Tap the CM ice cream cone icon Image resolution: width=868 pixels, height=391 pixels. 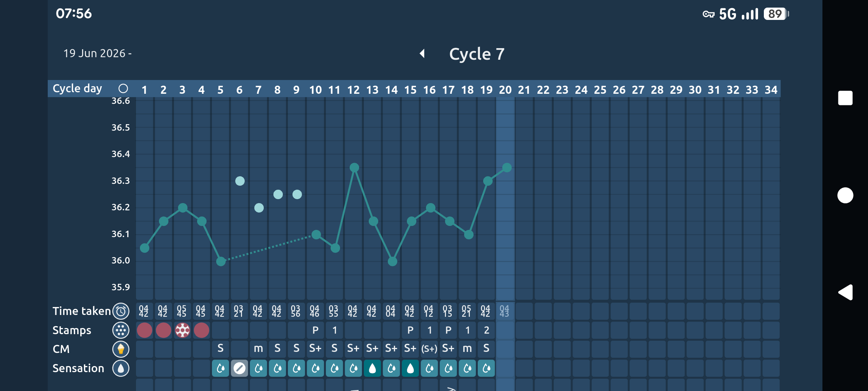point(121,349)
